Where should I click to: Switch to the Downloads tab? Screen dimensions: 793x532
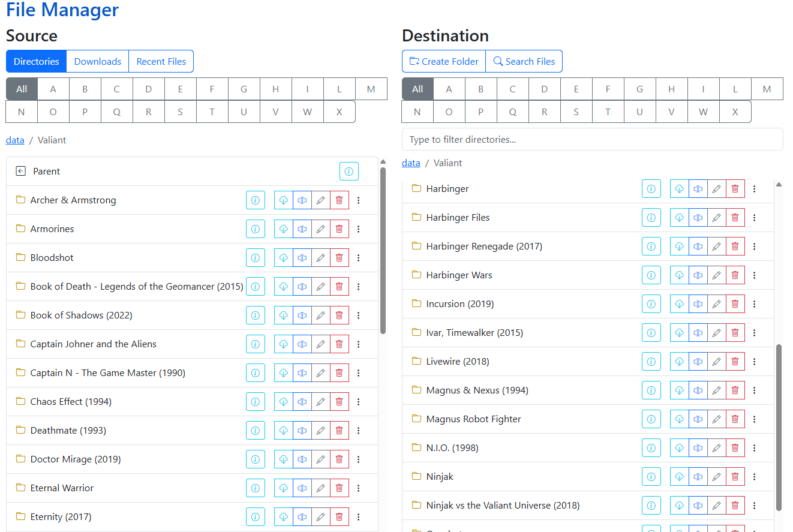pyautogui.click(x=97, y=61)
